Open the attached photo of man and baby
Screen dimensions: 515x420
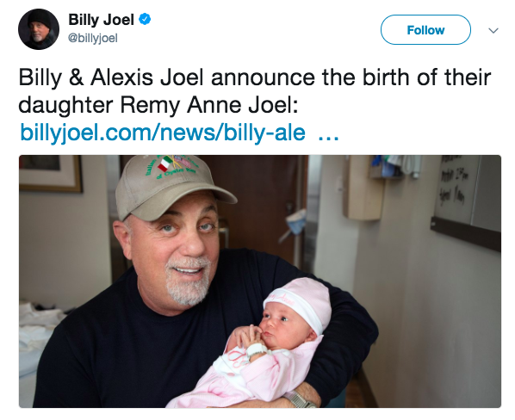[x=260, y=281]
